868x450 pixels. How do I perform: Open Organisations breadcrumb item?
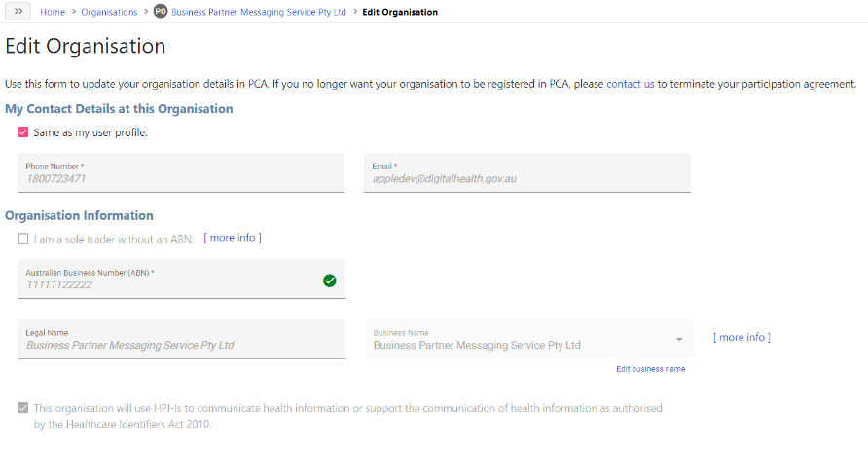(109, 12)
